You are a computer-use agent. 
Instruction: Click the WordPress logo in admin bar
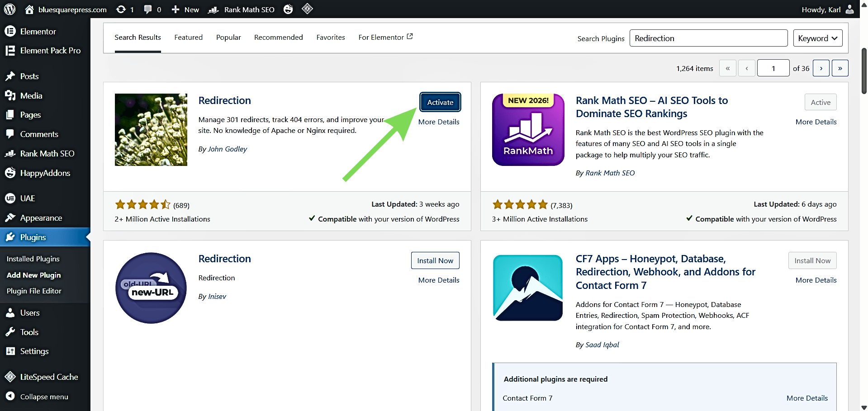pos(9,9)
